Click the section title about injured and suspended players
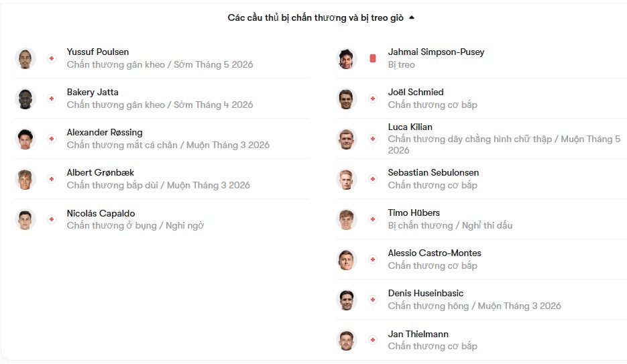627x364 pixels. point(315,18)
